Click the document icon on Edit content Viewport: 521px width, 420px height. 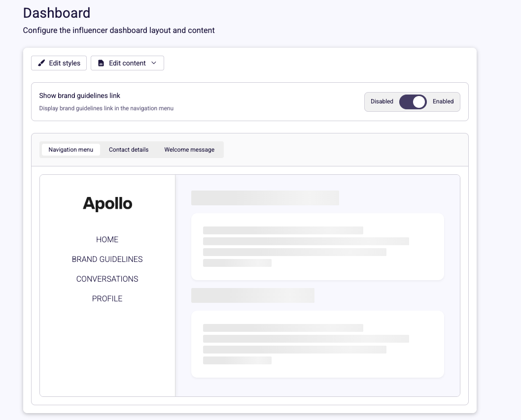coord(102,63)
